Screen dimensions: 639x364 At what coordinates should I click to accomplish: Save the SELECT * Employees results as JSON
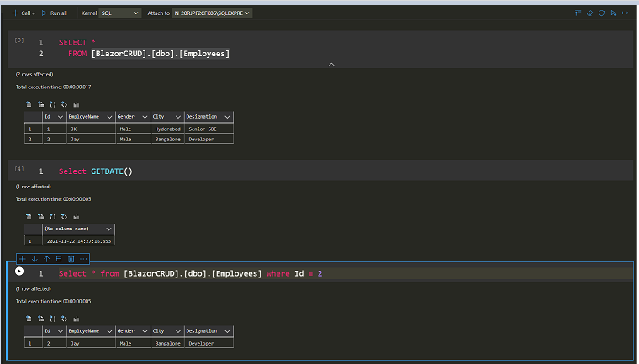52,104
